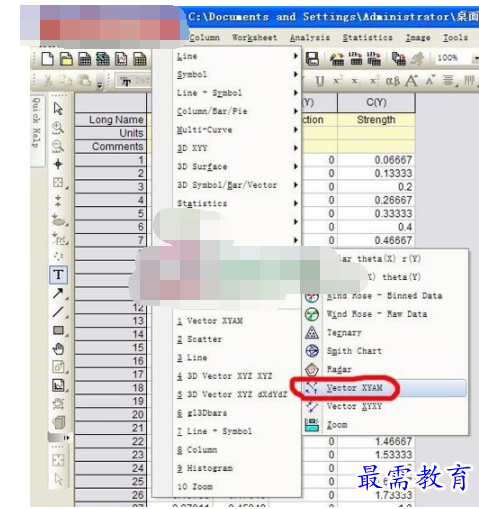Click the Superscript x² button
The width and height of the screenshot is (479, 509).
(x=337, y=81)
